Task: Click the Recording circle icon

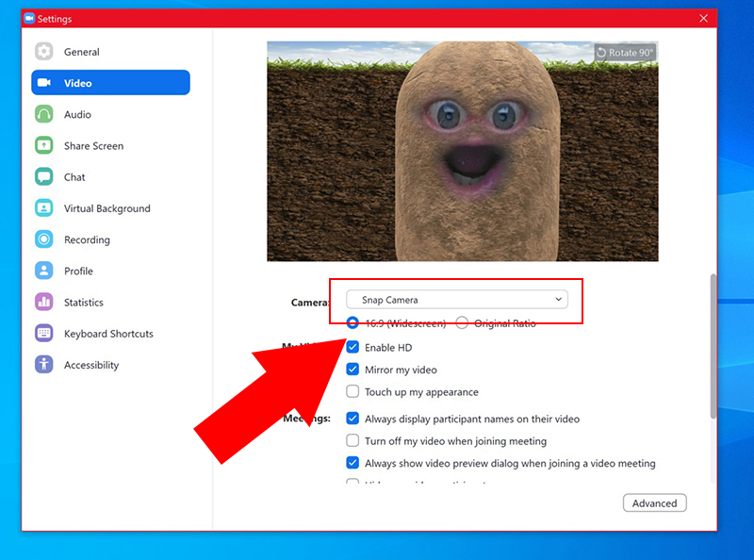Action: (43, 239)
